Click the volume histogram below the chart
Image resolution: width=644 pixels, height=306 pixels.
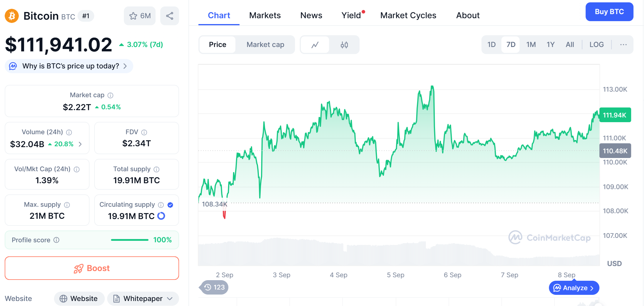tap(399, 252)
